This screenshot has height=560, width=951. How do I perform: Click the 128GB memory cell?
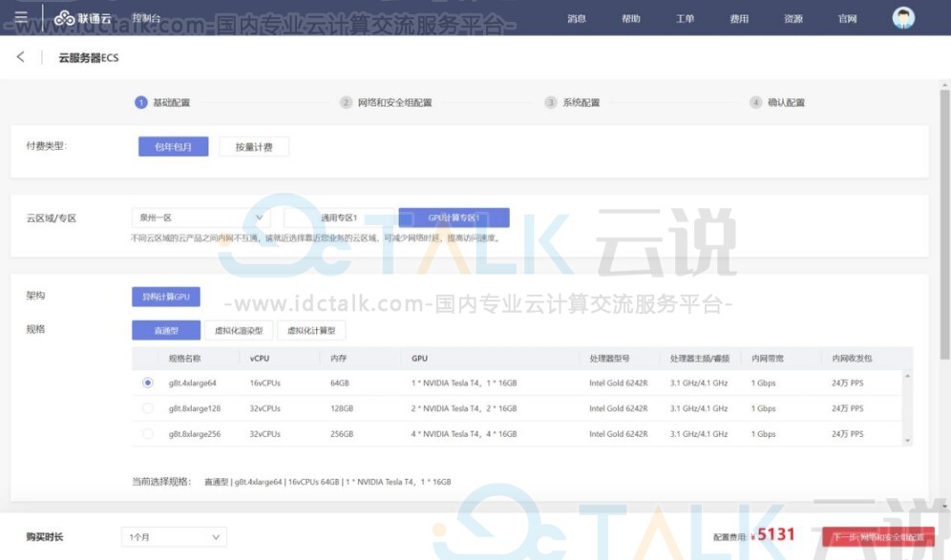click(x=342, y=408)
